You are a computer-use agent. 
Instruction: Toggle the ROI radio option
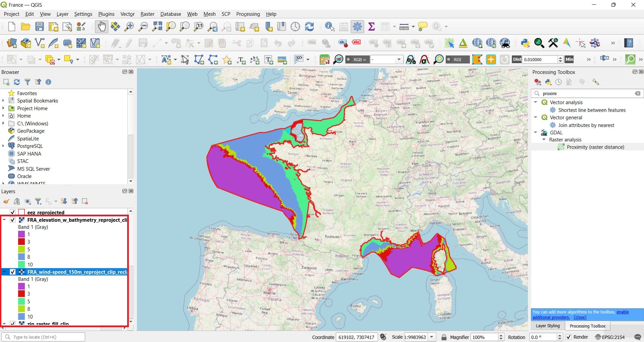point(448,59)
